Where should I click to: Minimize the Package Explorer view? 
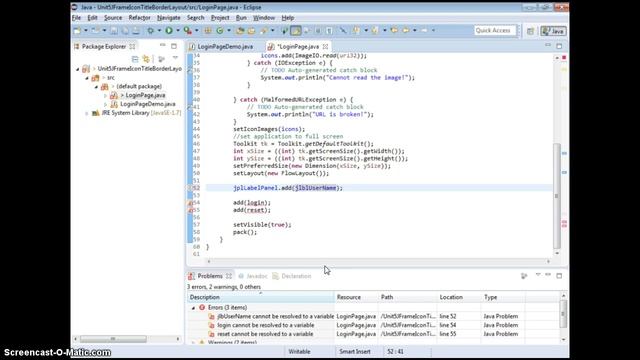162,45
